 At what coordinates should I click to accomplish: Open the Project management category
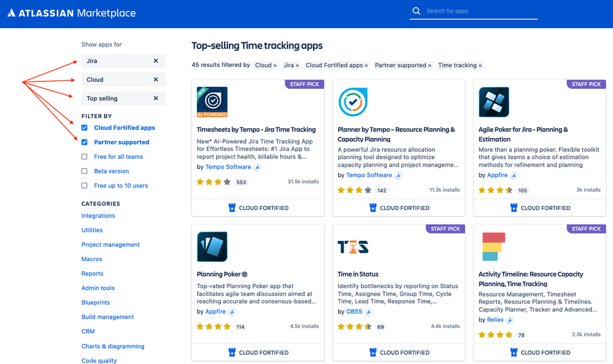[x=110, y=245]
